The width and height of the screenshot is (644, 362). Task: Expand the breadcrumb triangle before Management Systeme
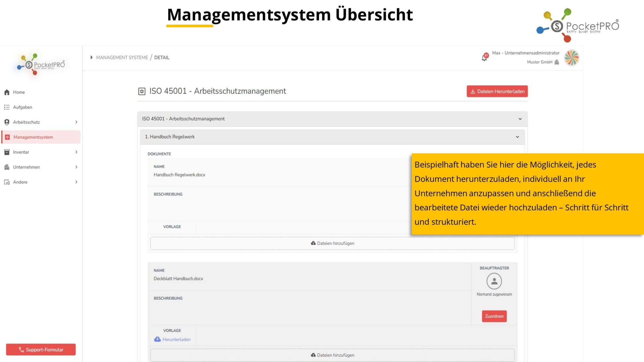(x=91, y=58)
